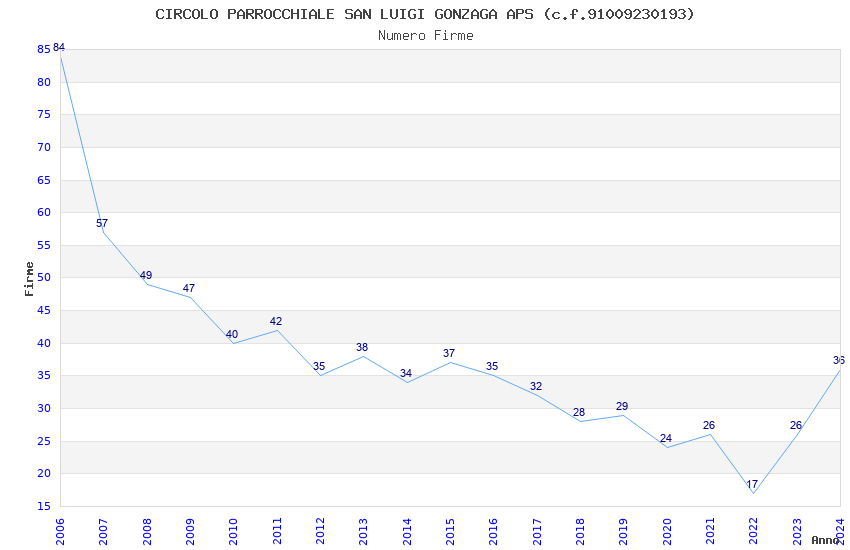This screenshot has width=850, height=550.
Task: Select the data label '34' for 2014
Action: click(x=406, y=373)
